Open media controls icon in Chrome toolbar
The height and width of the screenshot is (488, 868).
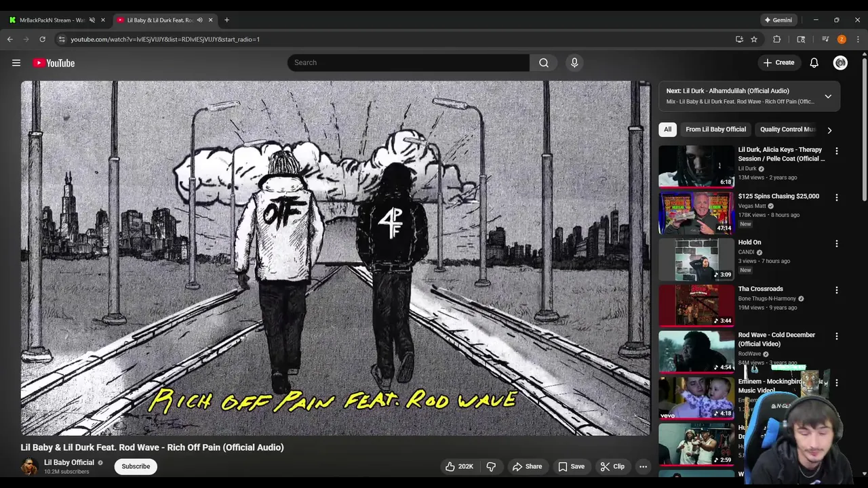[825, 39]
